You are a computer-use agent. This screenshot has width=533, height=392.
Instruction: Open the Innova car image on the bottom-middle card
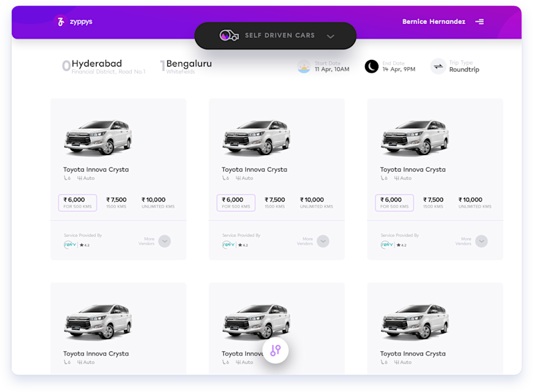(x=257, y=321)
